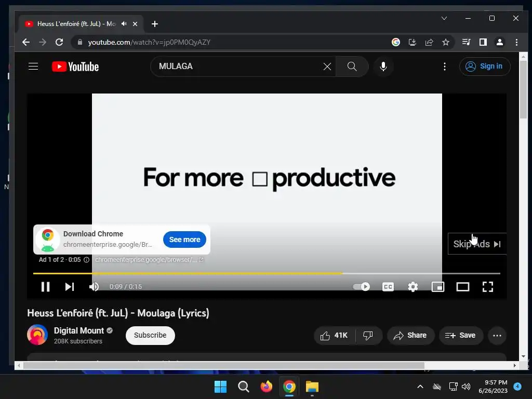Mute the tab via speaker icon

point(124,24)
